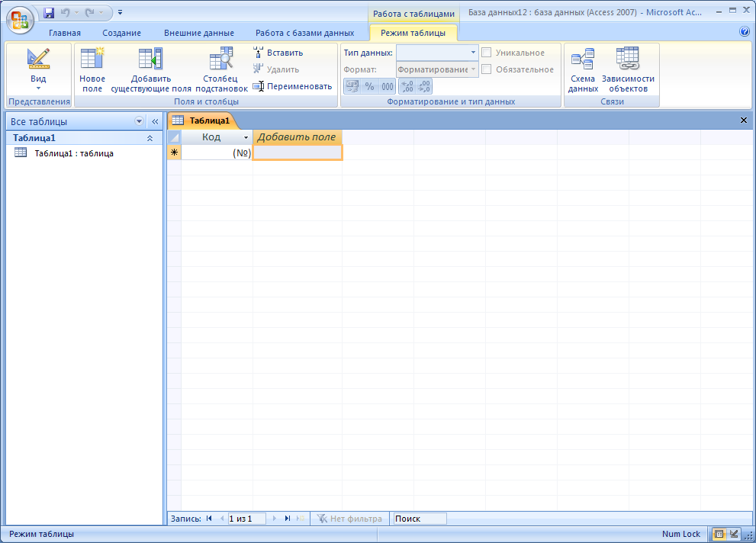
Task: Click the Работа с таблицами contextual tab title
Action: click(413, 14)
